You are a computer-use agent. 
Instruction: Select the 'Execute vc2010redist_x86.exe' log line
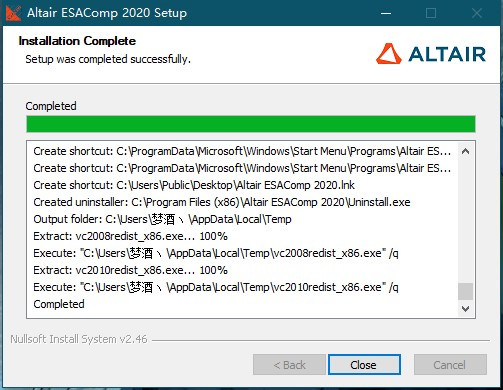pyautogui.click(x=216, y=287)
